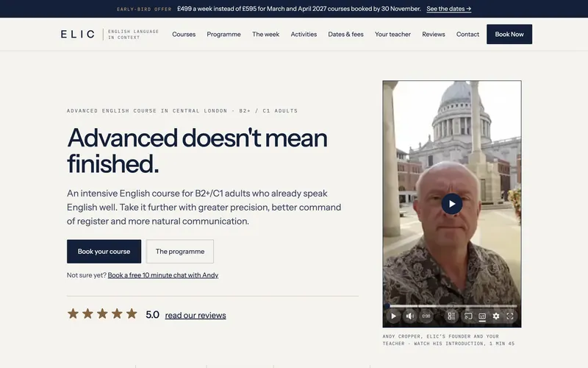Click the 0:00 time display in the video player
588x368 pixels.
[x=426, y=316]
